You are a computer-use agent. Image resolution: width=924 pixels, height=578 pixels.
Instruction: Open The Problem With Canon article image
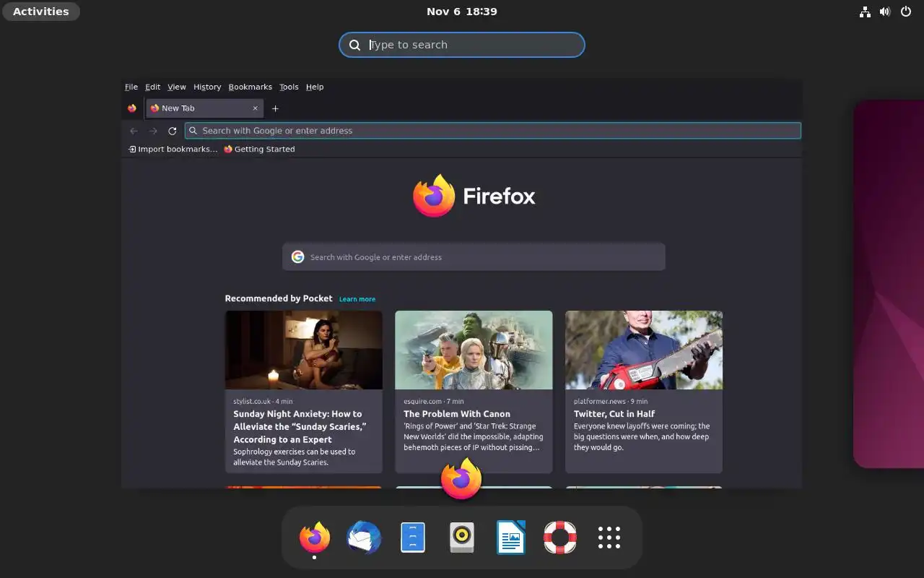coord(474,350)
